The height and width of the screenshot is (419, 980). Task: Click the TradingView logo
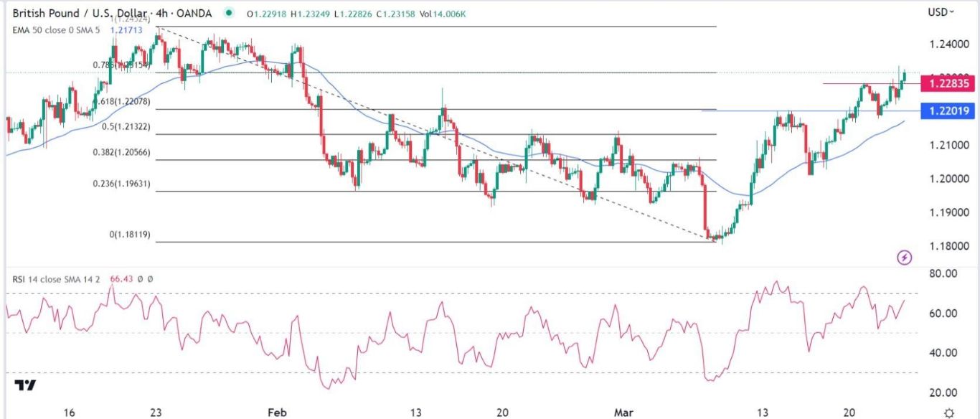coord(25,385)
